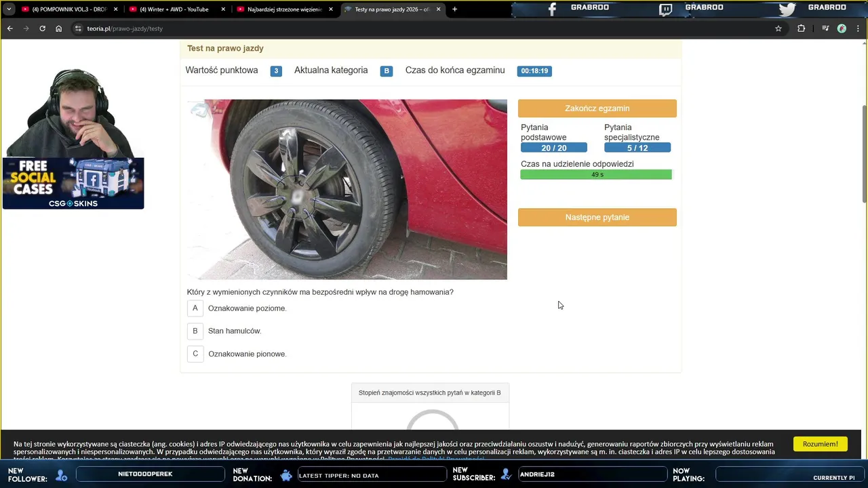Image resolution: width=868 pixels, height=488 pixels.
Task: Open the media controls toolbar icon
Action: (x=825, y=28)
